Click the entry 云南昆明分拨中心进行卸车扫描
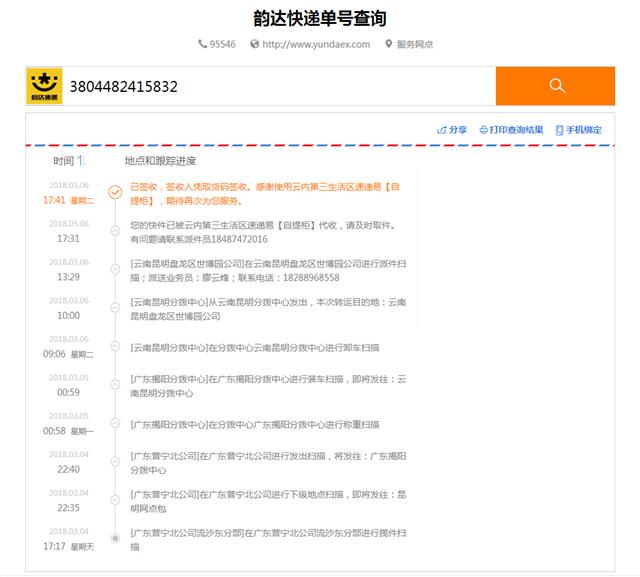Image resolution: width=640 pixels, height=577 pixels. tap(255, 348)
